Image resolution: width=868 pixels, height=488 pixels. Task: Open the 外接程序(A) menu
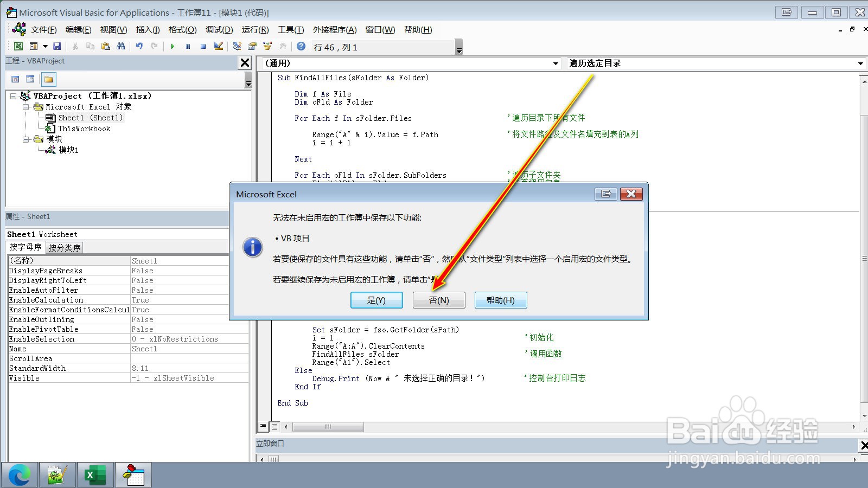tap(335, 30)
